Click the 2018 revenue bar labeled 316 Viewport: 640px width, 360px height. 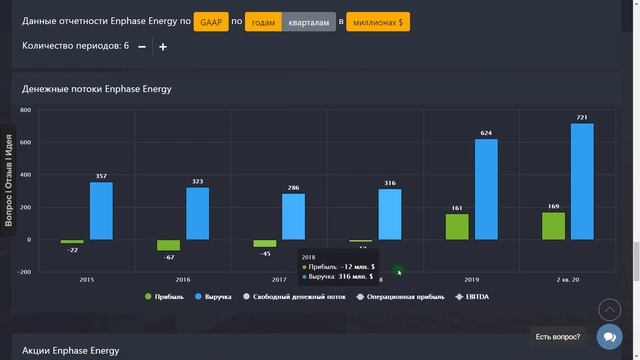390,214
